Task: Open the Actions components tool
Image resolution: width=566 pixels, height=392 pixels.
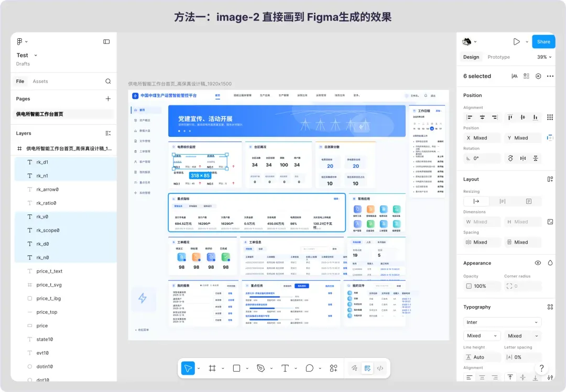Action: pos(333,368)
